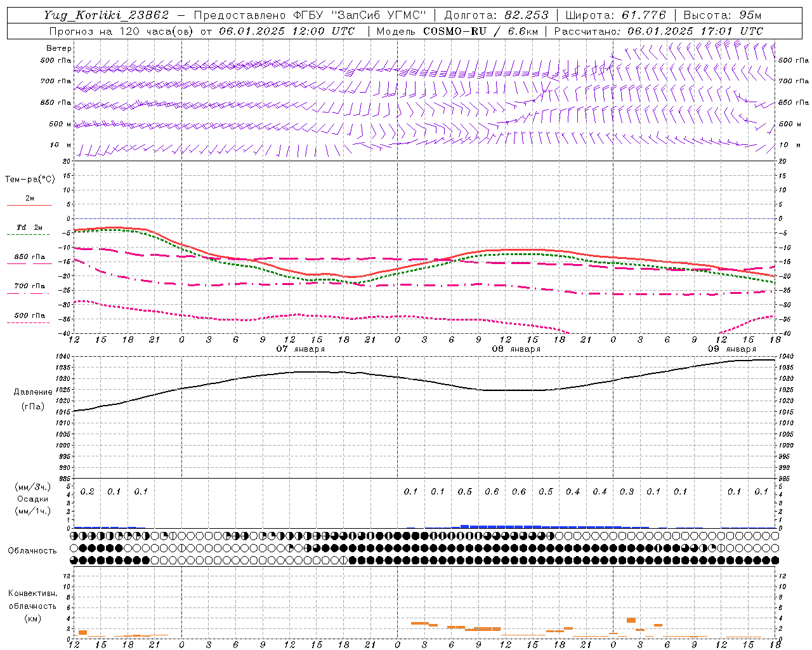Click the forecast start time 06.01.2025 12:00 UTC
The image size is (812, 650).
(287, 31)
